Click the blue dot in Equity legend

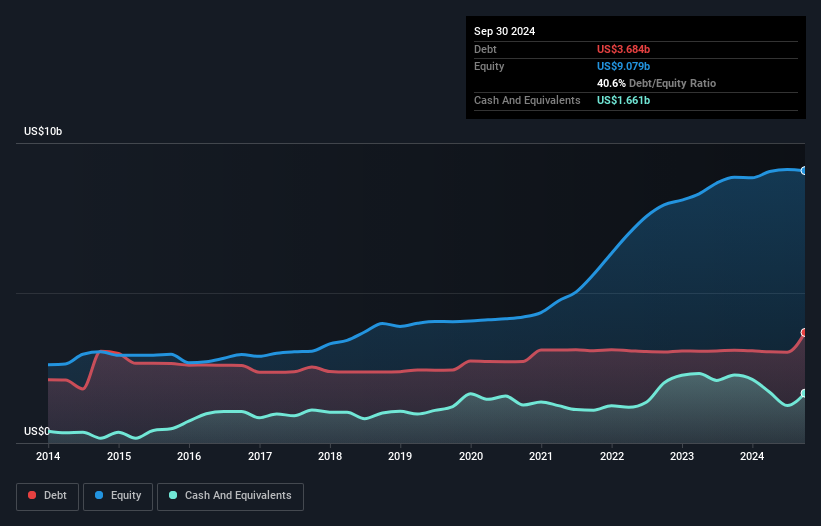(99, 495)
